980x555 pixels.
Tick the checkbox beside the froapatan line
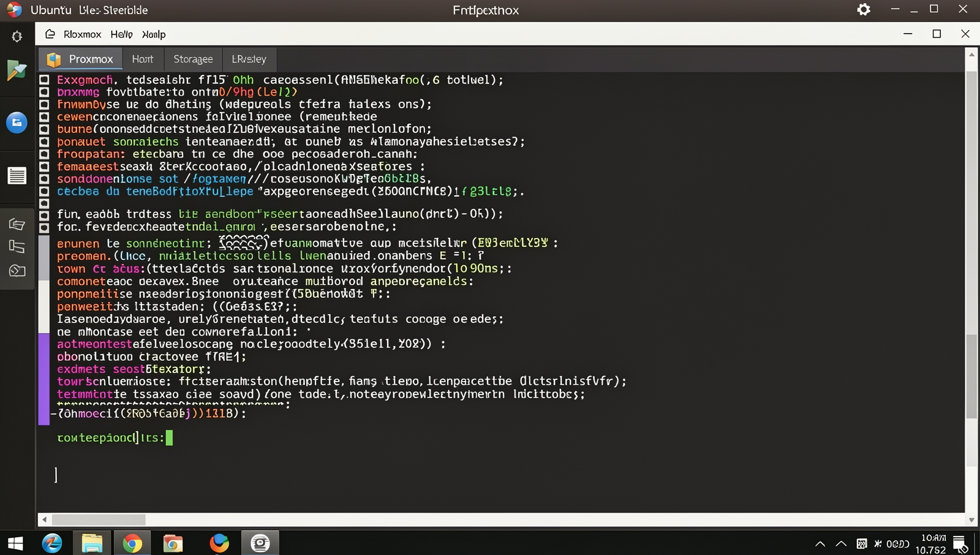point(44,154)
